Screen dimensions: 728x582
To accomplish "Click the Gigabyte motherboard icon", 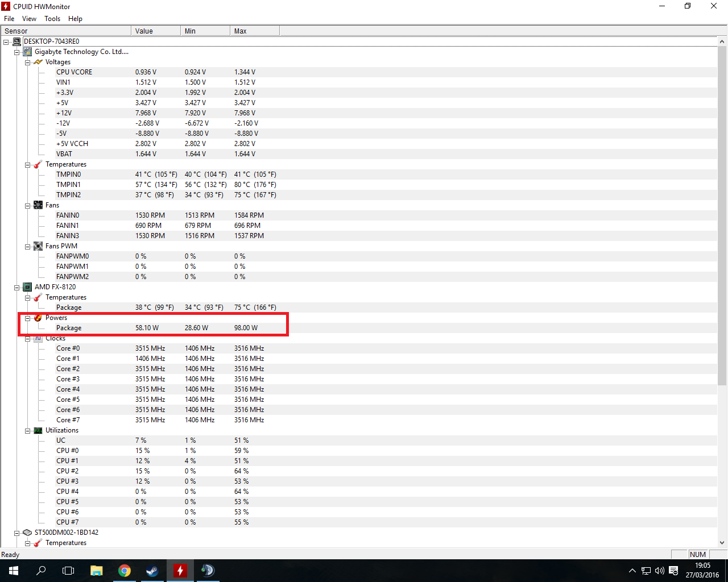I will point(27,52).
